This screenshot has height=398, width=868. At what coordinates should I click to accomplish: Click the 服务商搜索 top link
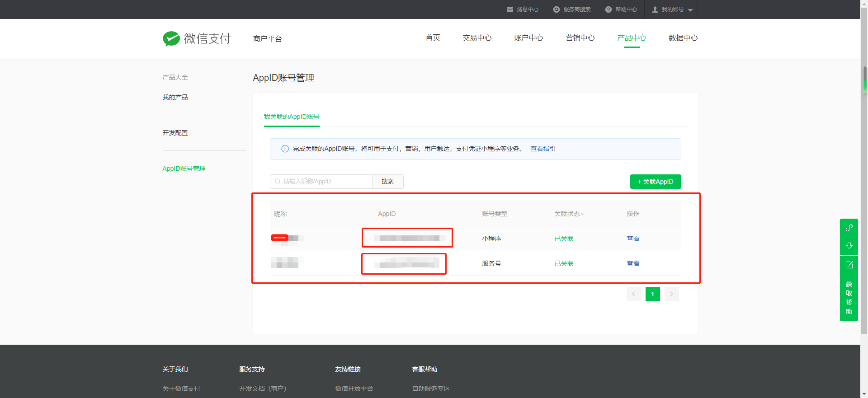577,9
